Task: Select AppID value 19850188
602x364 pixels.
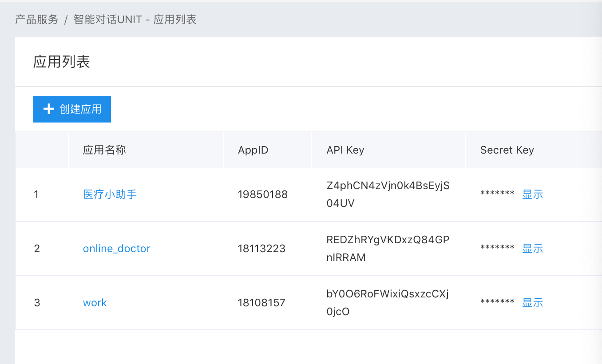Action: [263, 194]
